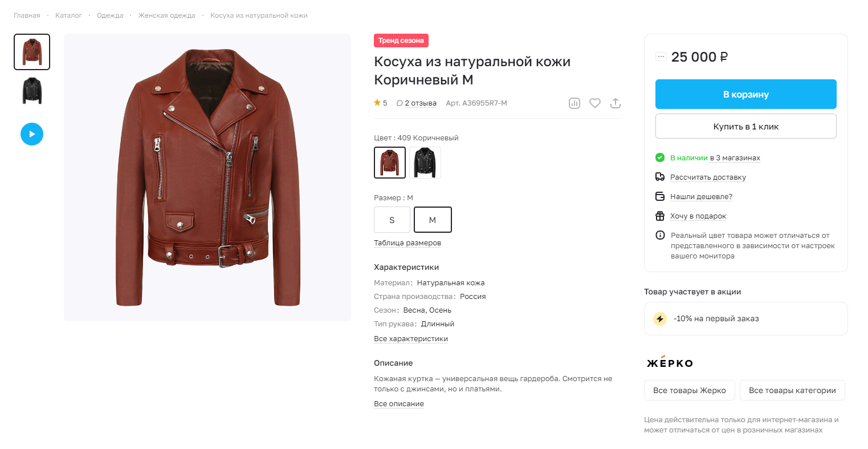Viewport: 868px width, 449px height.
Task: Open Женская одежда breadcrumb
Action: (166, 15)
